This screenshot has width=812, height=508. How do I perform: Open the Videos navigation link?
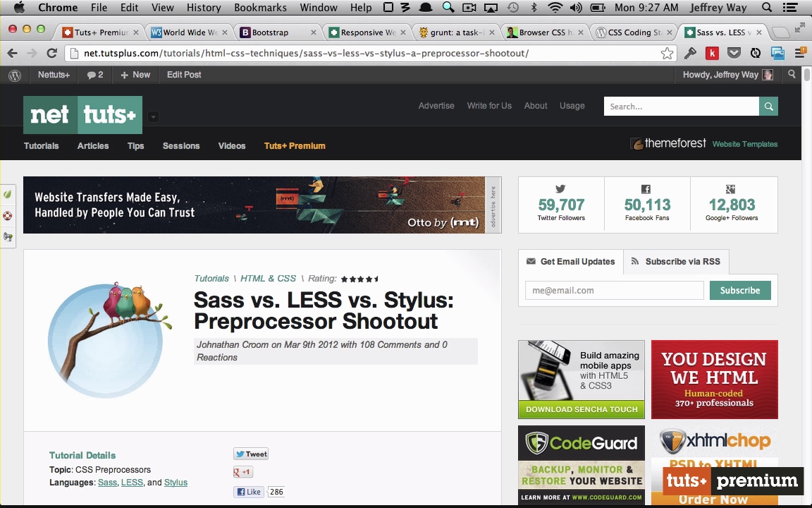231,145
